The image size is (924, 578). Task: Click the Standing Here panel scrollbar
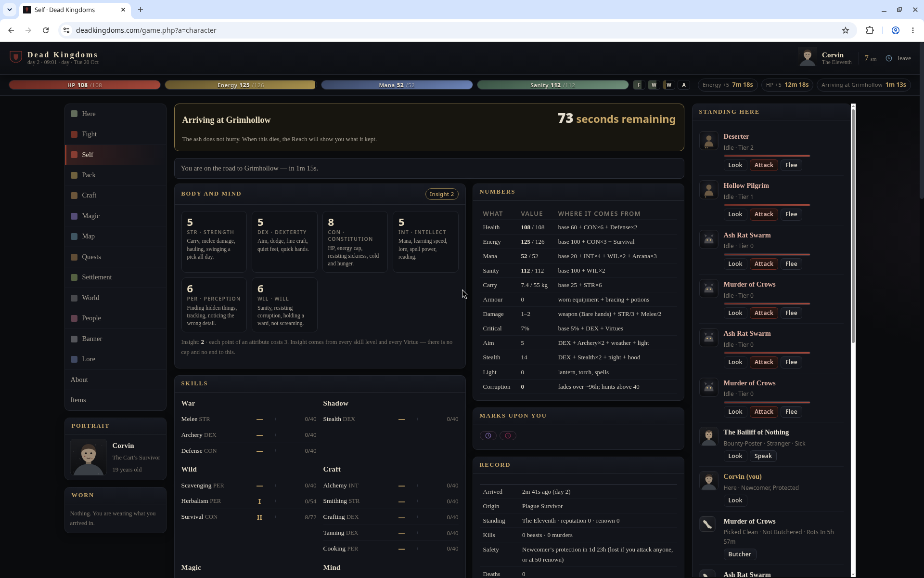[853, 226]
